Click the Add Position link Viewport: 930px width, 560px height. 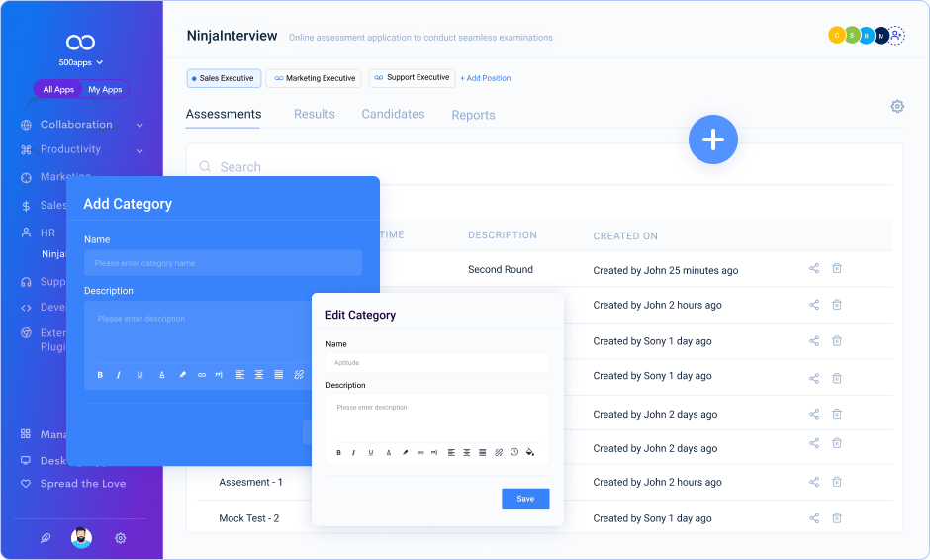point(486,78)
